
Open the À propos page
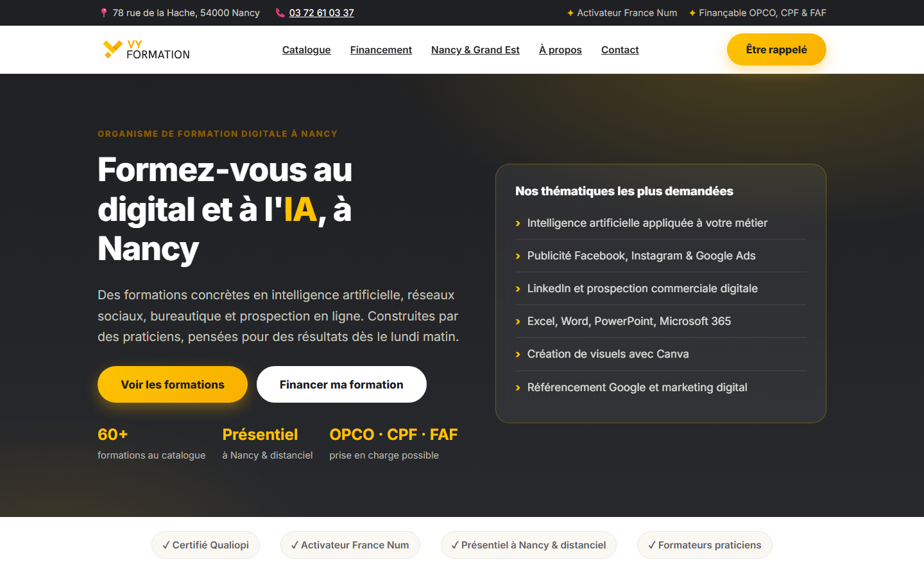point(560,49)
